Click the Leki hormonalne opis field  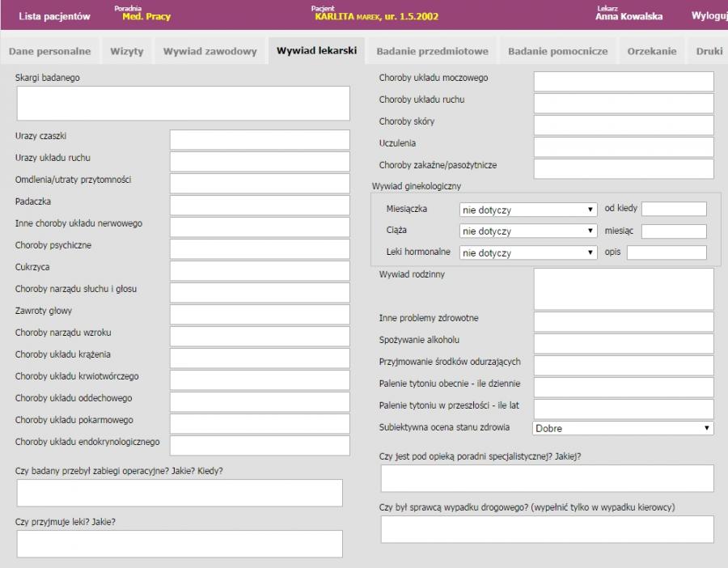[667, 252]
